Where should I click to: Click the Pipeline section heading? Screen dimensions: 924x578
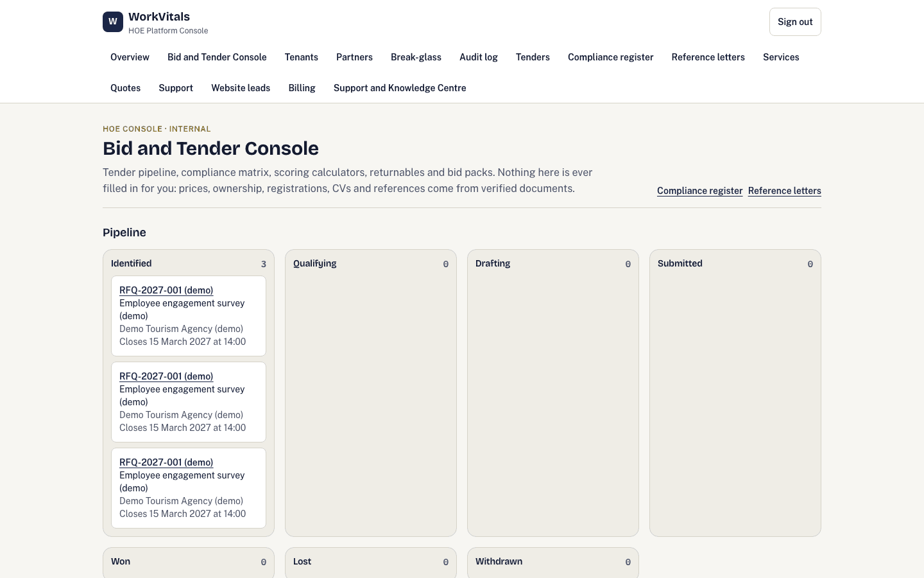(124, 232)
